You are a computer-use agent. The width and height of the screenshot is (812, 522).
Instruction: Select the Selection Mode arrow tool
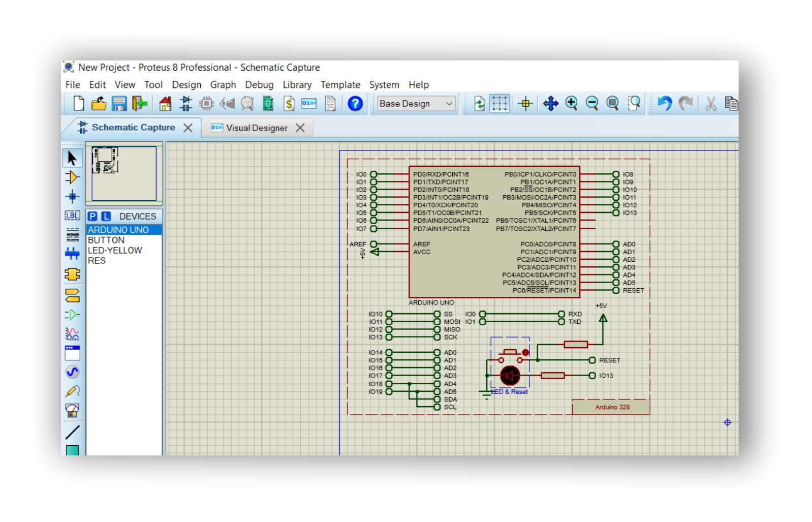point(72,158)
